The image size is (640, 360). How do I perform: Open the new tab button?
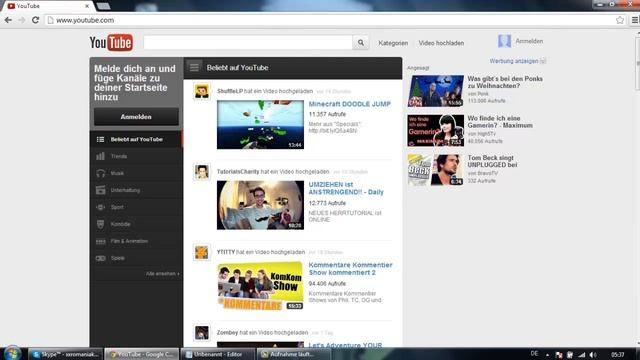click(x=103, y=6)
